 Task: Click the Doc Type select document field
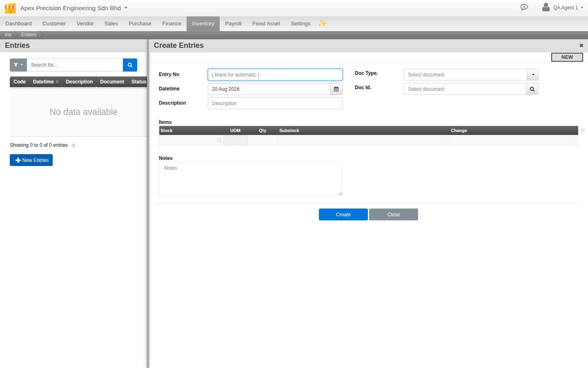pos(465,75)
